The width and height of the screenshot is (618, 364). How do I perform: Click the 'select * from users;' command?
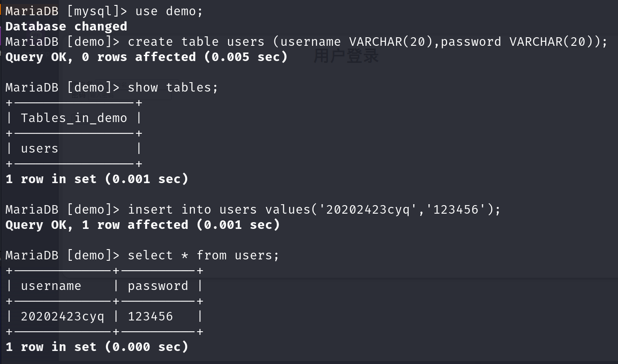click(203, 255)
